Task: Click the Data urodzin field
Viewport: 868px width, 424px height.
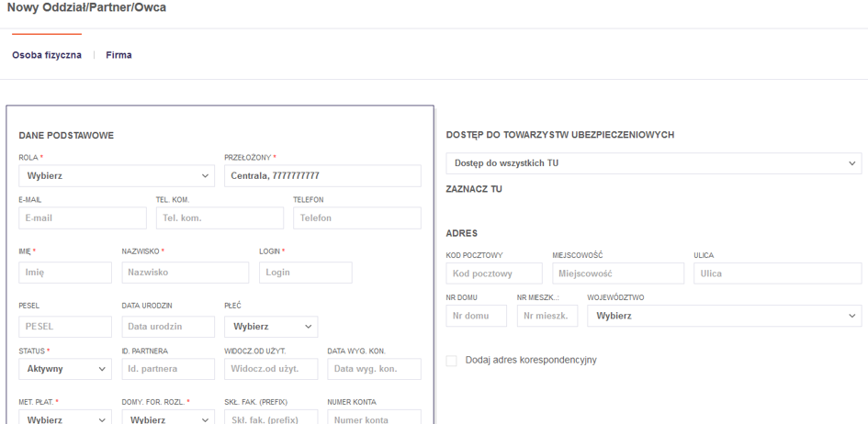Action: coord(168,326)
